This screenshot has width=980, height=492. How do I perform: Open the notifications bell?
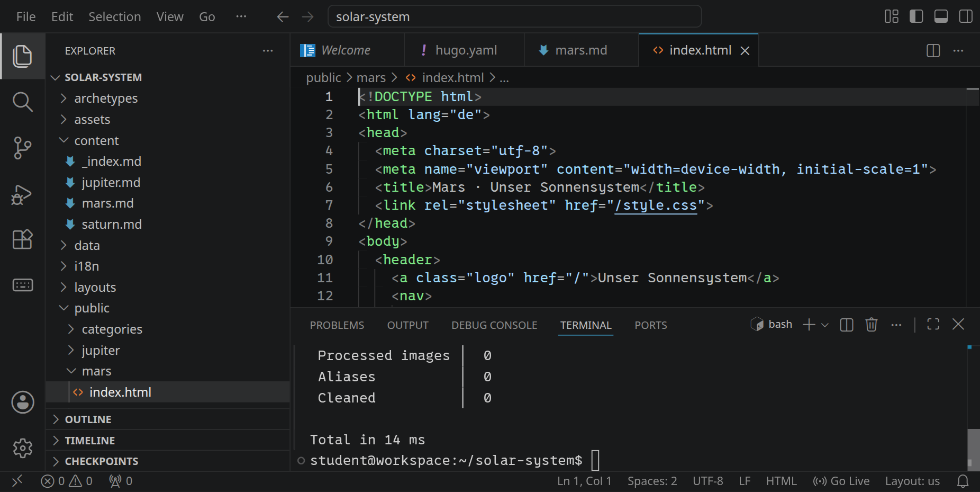[x=963, y=481]
